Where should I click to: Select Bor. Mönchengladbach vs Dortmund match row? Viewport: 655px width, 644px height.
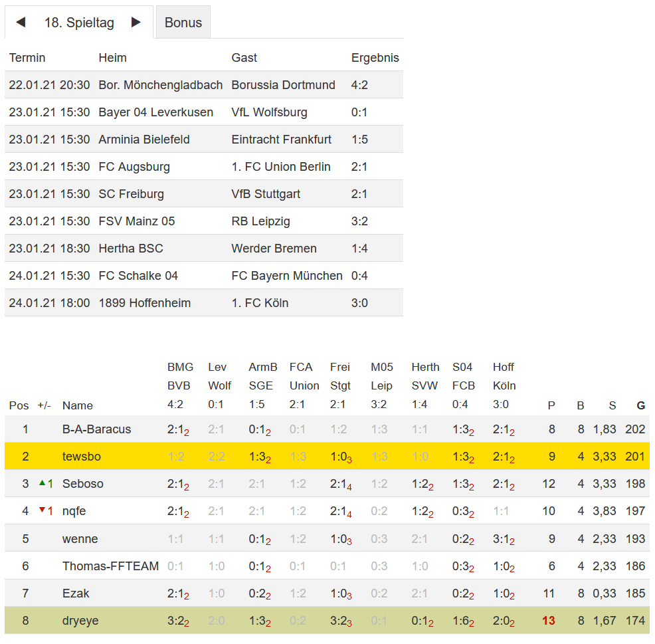pos(203,85)
